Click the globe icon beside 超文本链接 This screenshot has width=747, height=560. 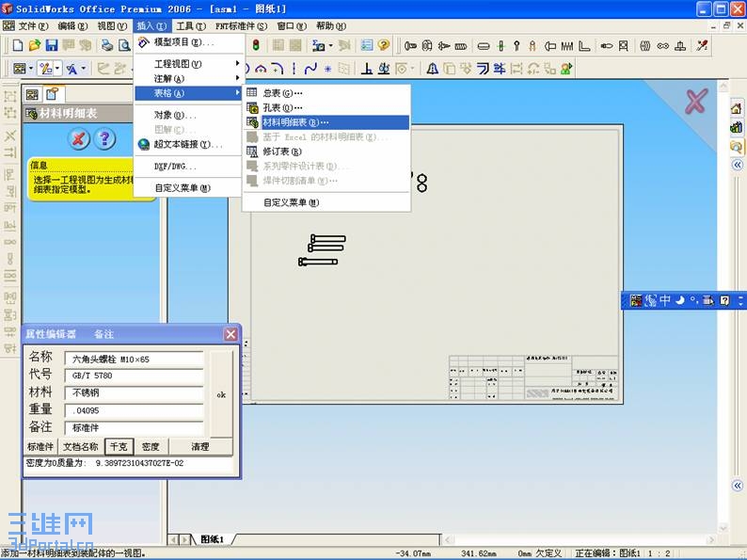point(144,144)
